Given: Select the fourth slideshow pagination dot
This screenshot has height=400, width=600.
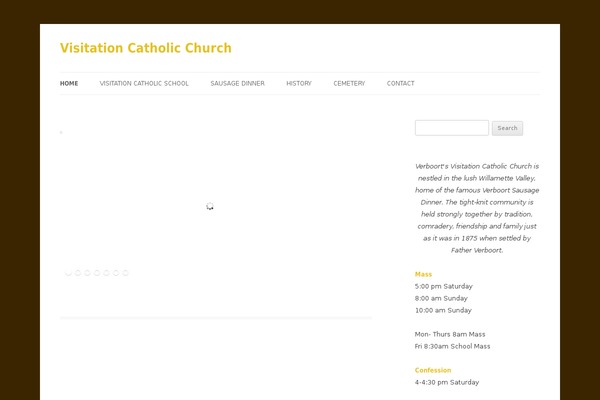Looking at the screenshot, I should coord(97,273).
